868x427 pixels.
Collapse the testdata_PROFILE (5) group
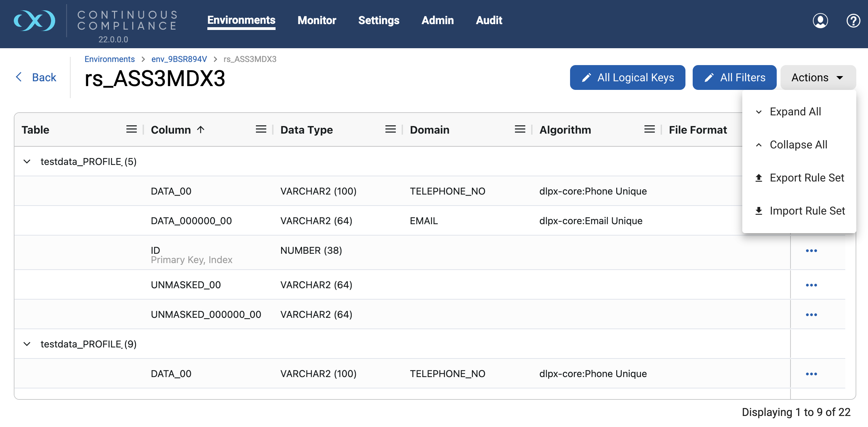[27, 162]
